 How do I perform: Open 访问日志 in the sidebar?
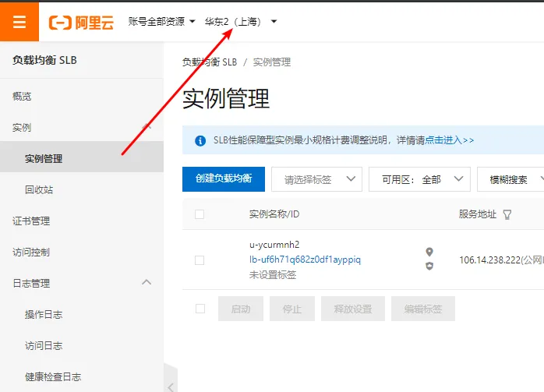coord(44,346)
